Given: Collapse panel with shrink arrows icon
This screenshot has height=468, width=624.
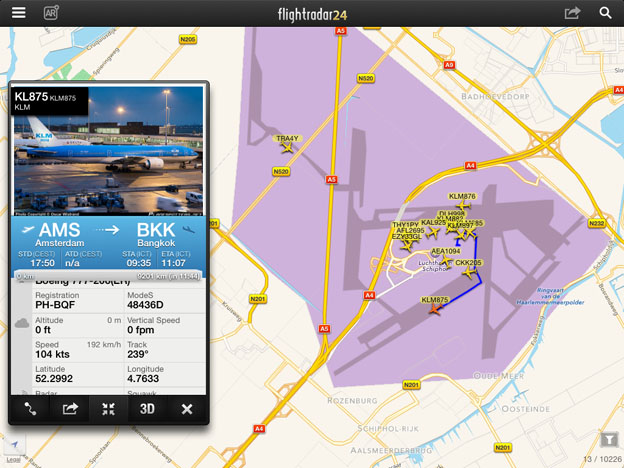Looking at the screenshot, I should click(x=108, y=409).
